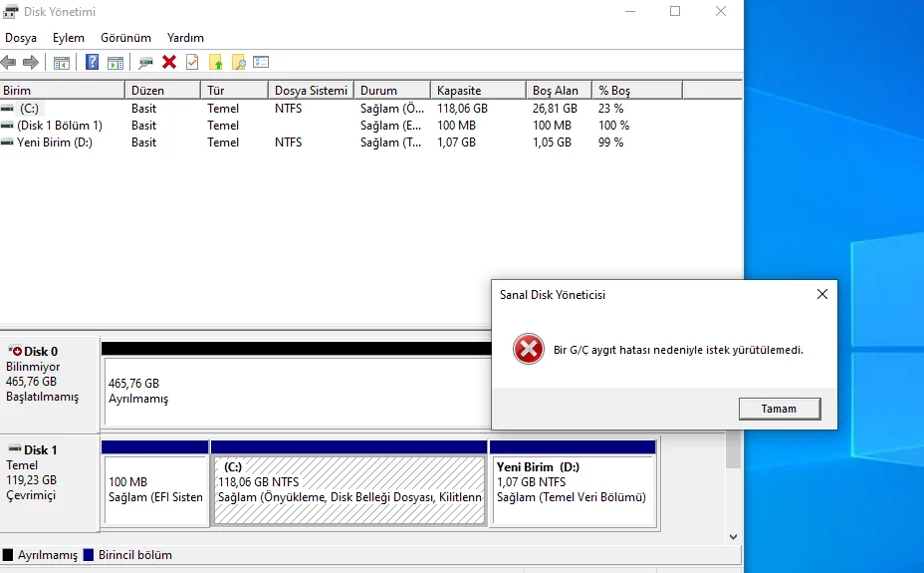Click the Back arrow in toolbar
The width and height of the screenshot is (924, 573).
(x=8, y=62)
